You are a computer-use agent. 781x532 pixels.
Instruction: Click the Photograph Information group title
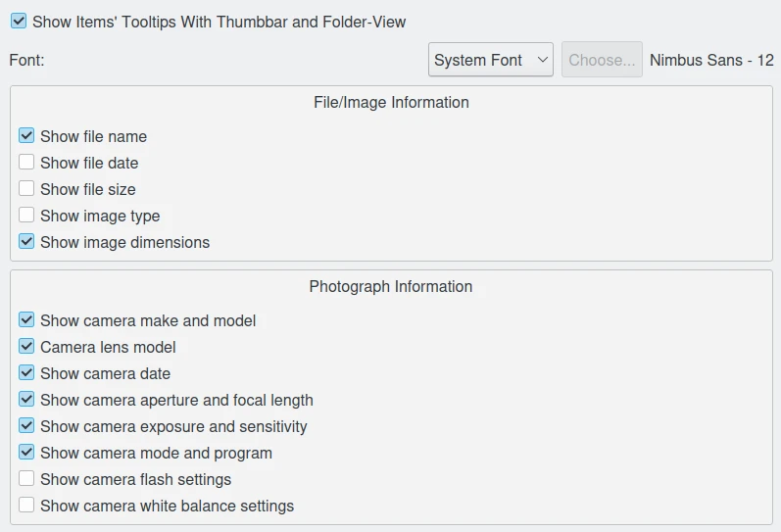coord(391,287)
